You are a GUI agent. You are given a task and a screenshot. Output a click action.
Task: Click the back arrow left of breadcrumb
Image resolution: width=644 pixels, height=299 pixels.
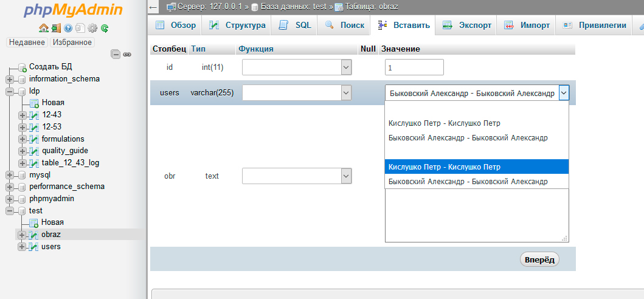pyautogui.click(x=153, y=7)
